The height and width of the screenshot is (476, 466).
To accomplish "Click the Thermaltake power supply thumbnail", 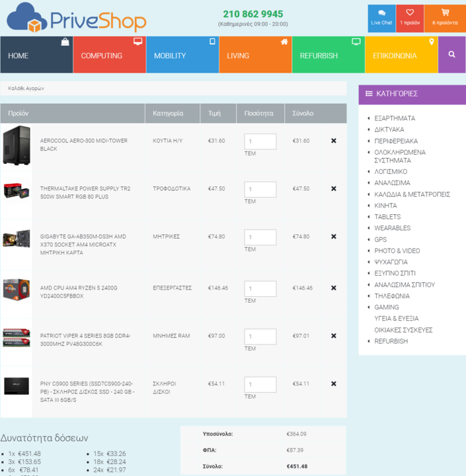I will coord(17,191).
